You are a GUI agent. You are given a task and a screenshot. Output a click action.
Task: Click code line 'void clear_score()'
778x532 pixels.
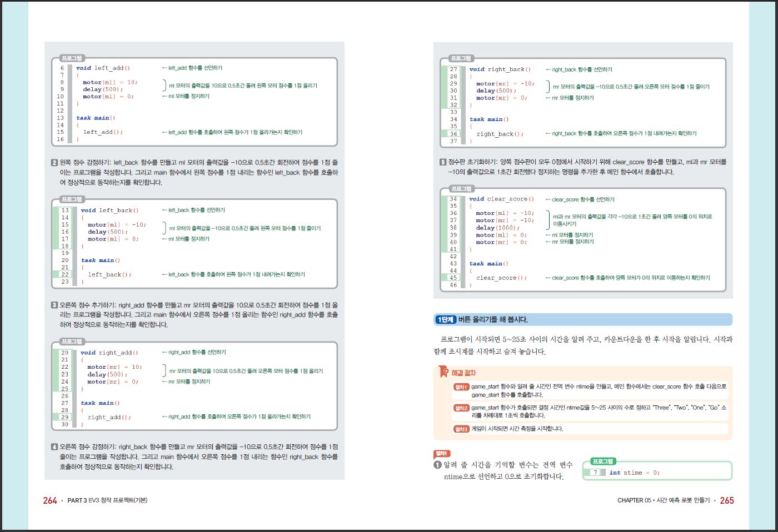[501, 199]
